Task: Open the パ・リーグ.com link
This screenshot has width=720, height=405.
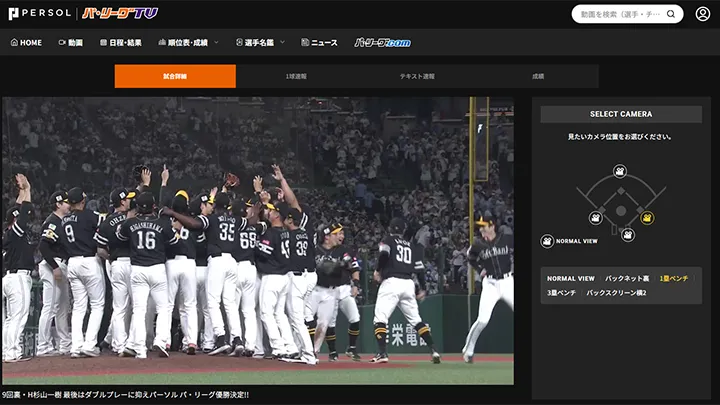Action: click(x=382, y=43)
